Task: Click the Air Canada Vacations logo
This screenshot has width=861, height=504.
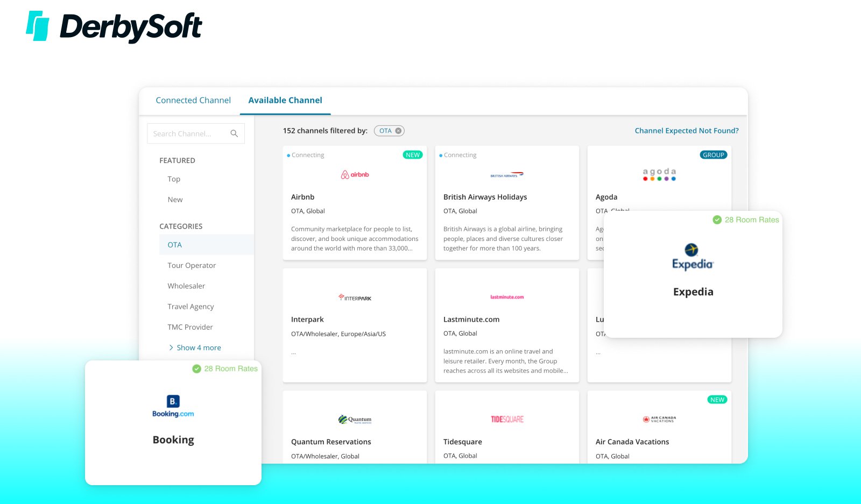Action: tap(659, 420)
